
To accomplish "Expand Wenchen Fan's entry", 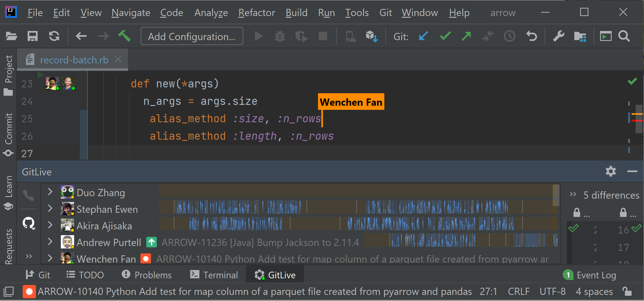I will pyautogui.click(x=50, y=258).
